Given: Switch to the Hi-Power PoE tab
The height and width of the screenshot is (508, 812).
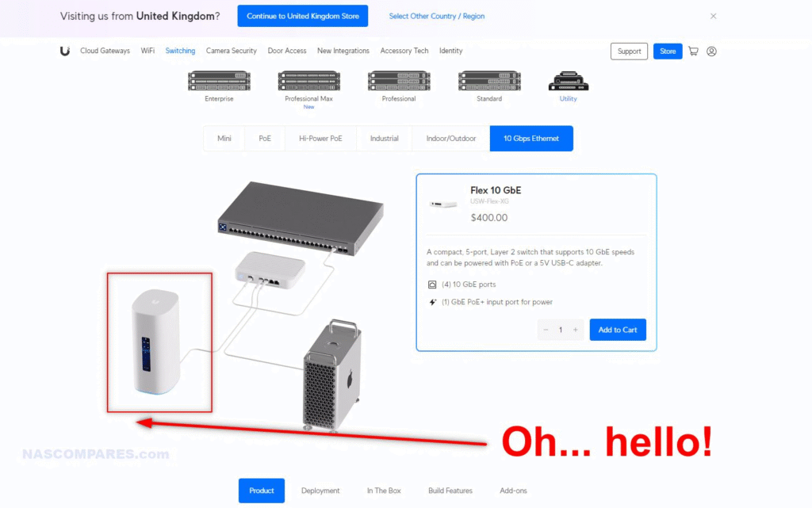Looking at the screenshot, I should pos(320,138).
